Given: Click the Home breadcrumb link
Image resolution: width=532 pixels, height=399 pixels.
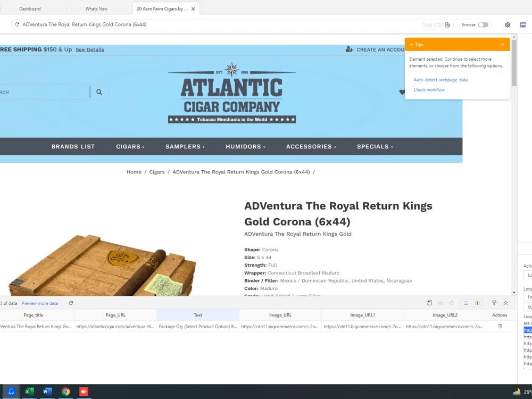Looking at the screenshot, I should (x=134, y=172).
